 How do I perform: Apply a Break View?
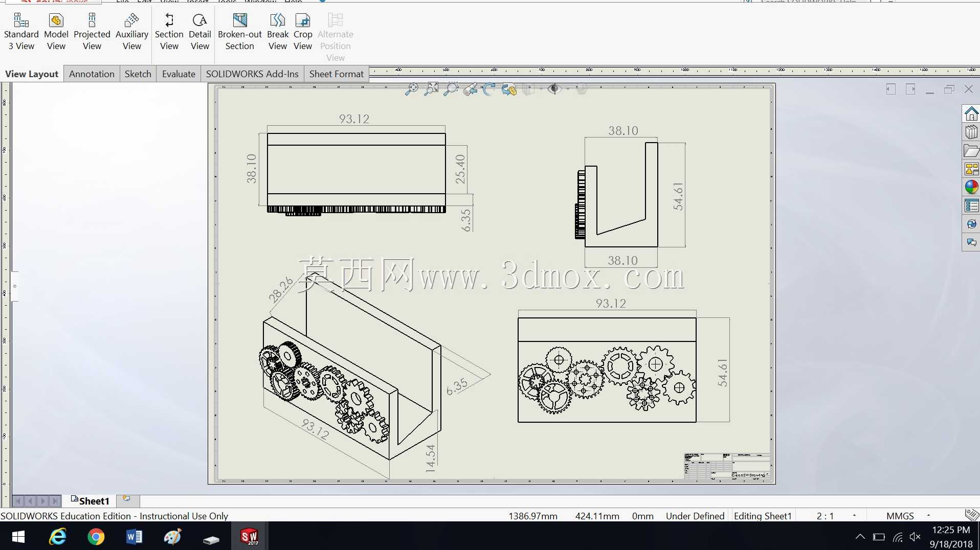(278, 32)
